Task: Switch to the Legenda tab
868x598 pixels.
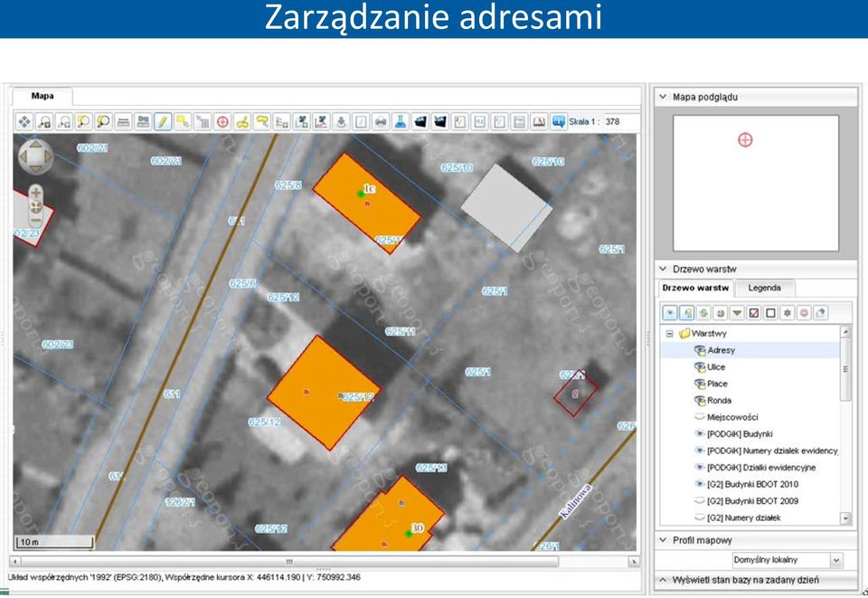Action: click(x=765, y=288)
